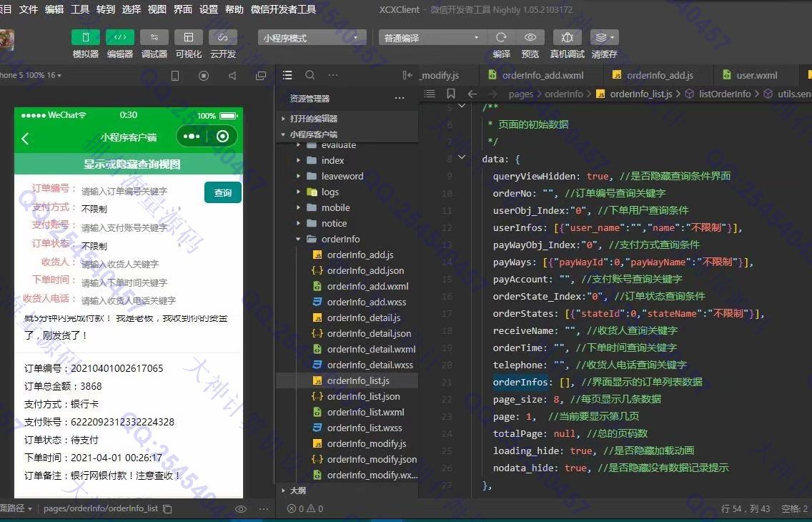This screenshot has height=522, width=812.
Task: Copy the page path icon in status bar
Action: click(x=167, y=508)
